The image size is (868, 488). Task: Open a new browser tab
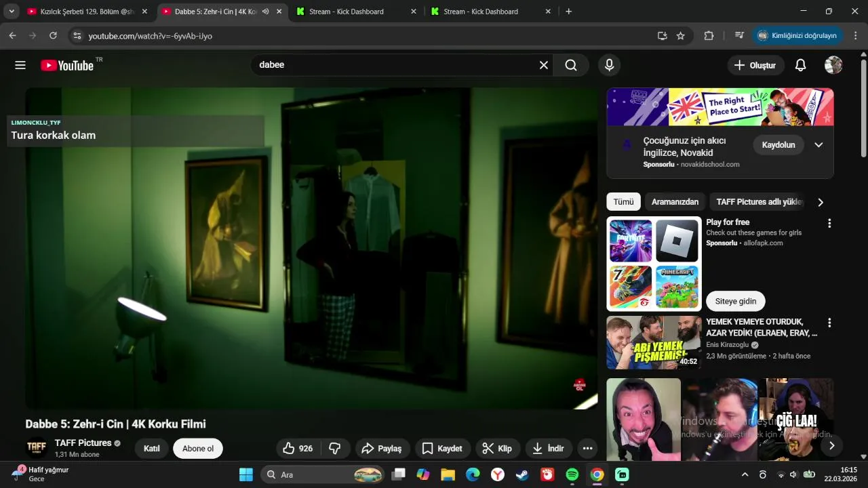point(568,12)
